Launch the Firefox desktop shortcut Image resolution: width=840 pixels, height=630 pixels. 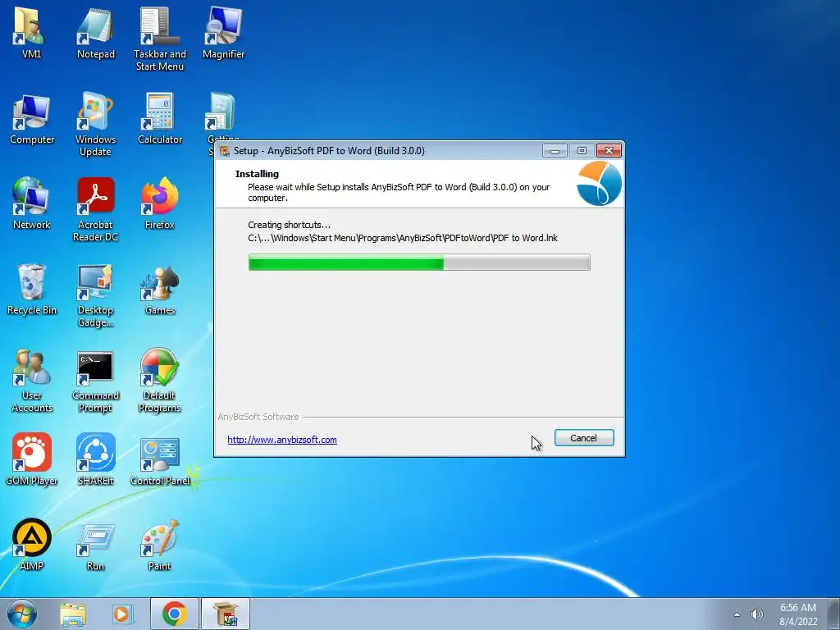pos(160,204)
